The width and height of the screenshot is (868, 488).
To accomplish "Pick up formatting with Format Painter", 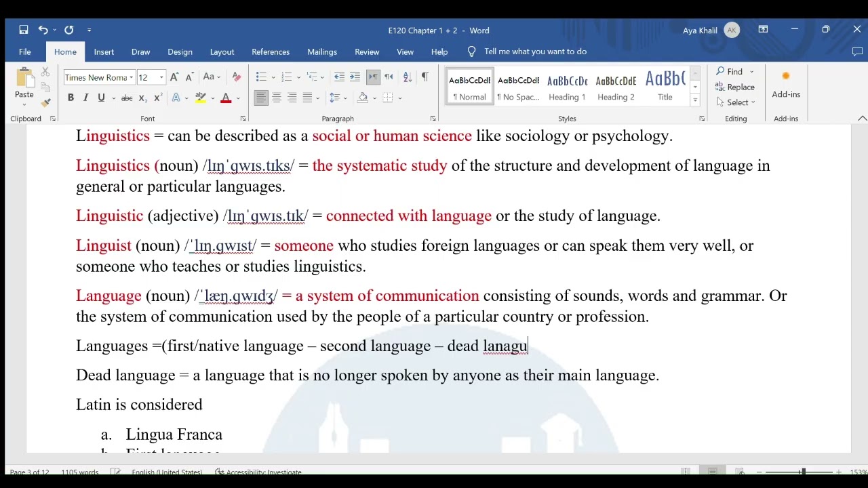I will pos(45,103).
